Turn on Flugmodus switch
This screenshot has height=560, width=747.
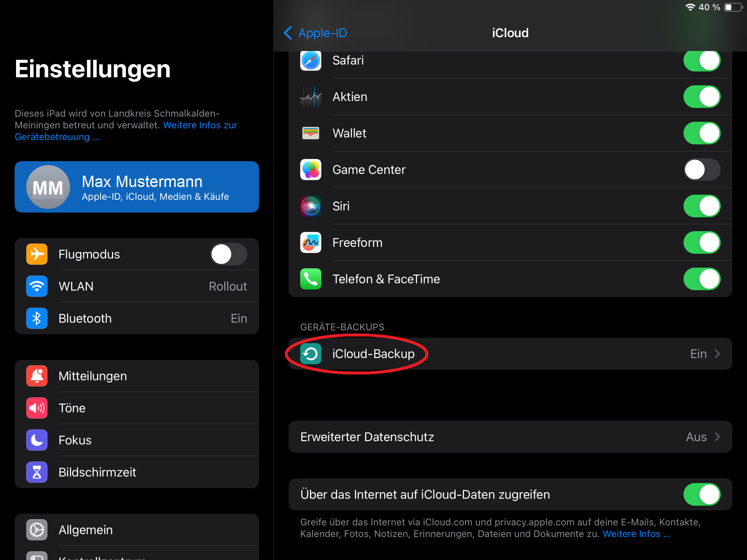228,254
